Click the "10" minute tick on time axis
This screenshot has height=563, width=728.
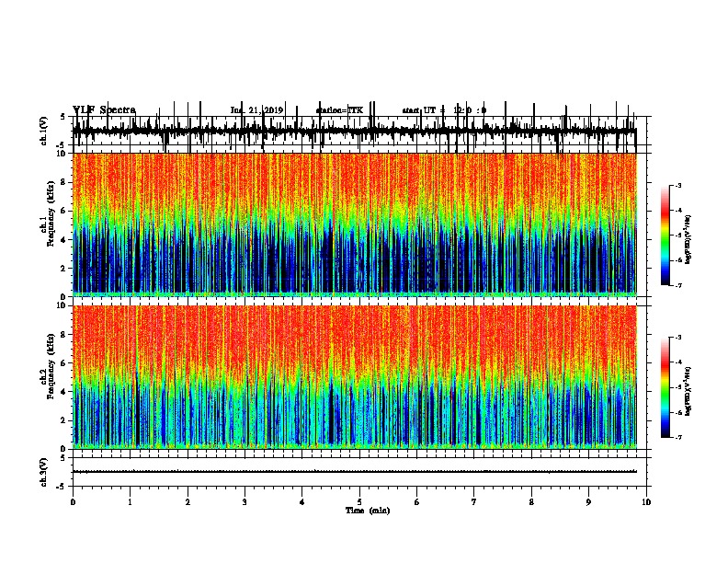tap(646, 502)
